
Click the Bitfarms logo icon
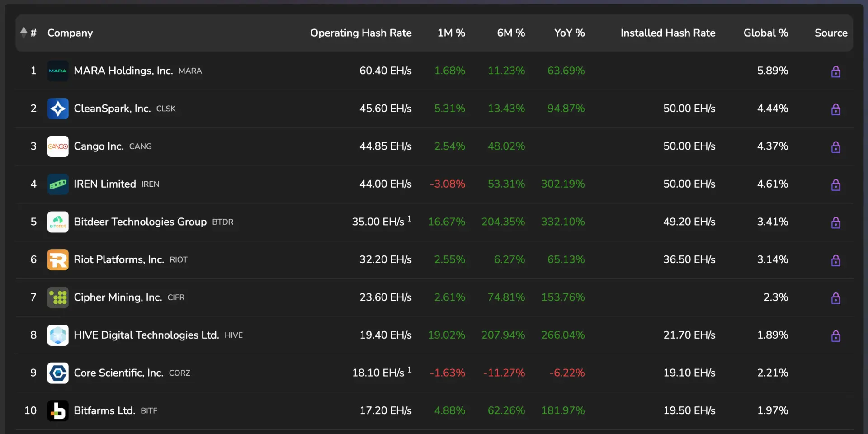[58, 410]
